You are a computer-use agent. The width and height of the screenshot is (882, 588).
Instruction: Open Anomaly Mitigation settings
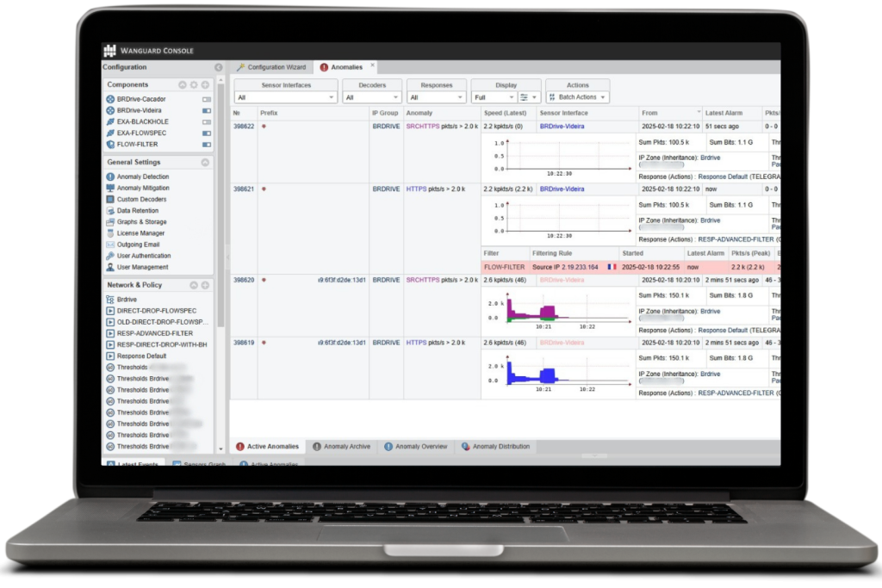[x=142, y=188]
